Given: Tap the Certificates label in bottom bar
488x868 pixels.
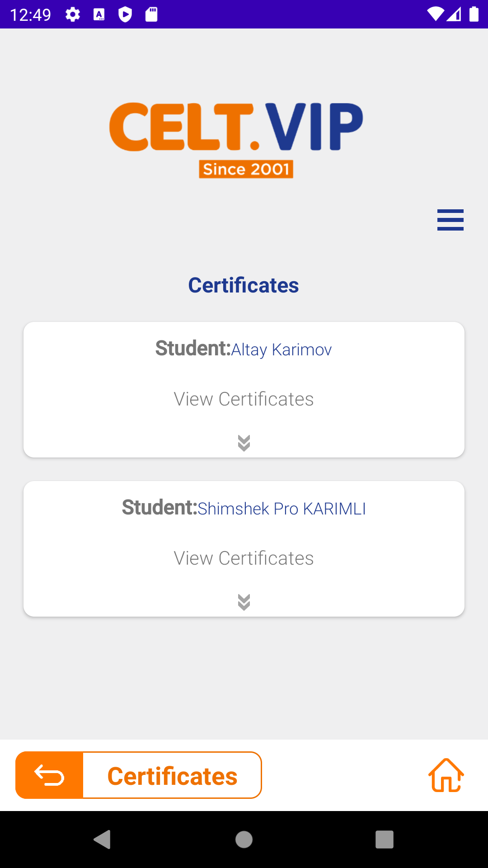Looking at the screenshot, I should pos(172,776).
